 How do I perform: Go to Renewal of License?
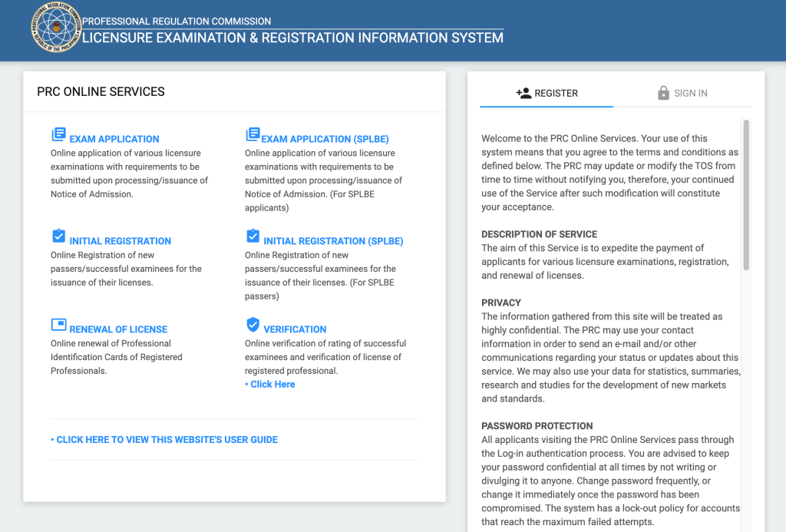click(118, 329)
